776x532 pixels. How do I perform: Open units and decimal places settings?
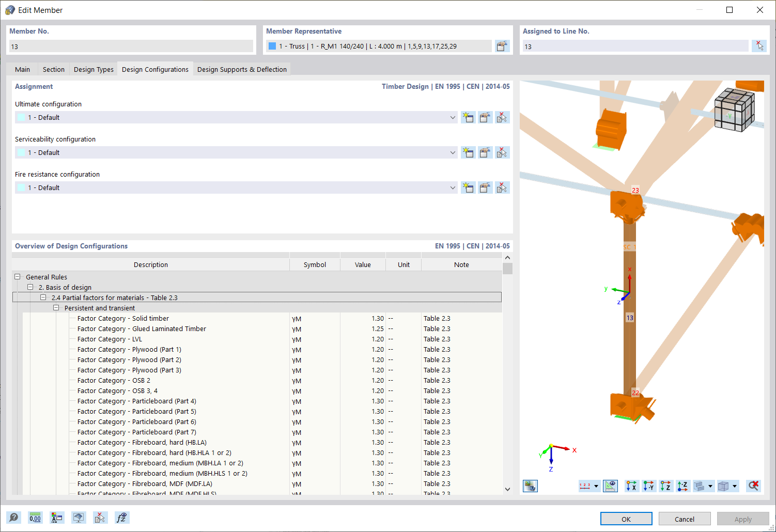[35, 518]
